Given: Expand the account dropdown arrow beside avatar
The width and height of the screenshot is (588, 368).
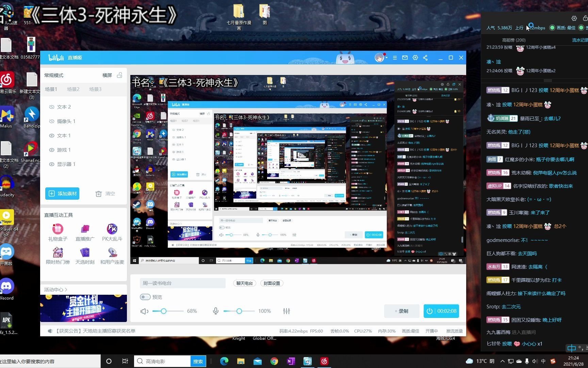Looking at the screenshot, I should tap(387, 58).
